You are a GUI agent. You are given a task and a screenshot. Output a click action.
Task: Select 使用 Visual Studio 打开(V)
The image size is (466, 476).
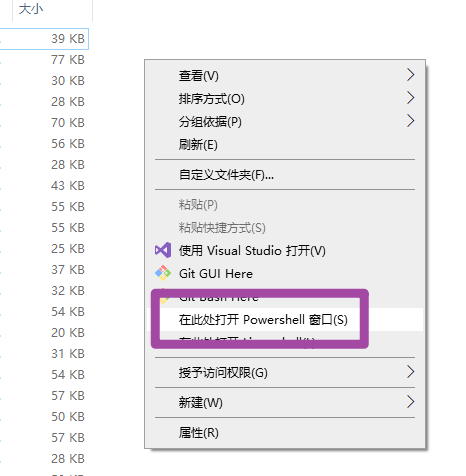[x=285, y=250]
